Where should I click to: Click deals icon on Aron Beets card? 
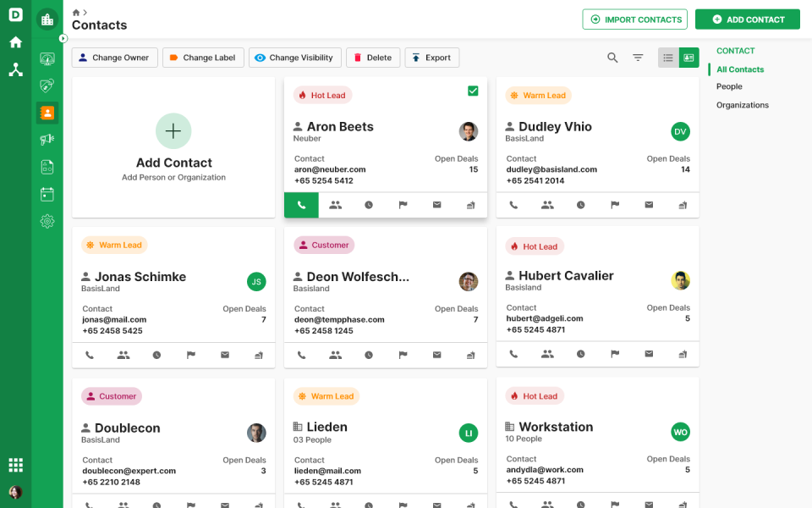pyautogui.click(x=471, y=205)
